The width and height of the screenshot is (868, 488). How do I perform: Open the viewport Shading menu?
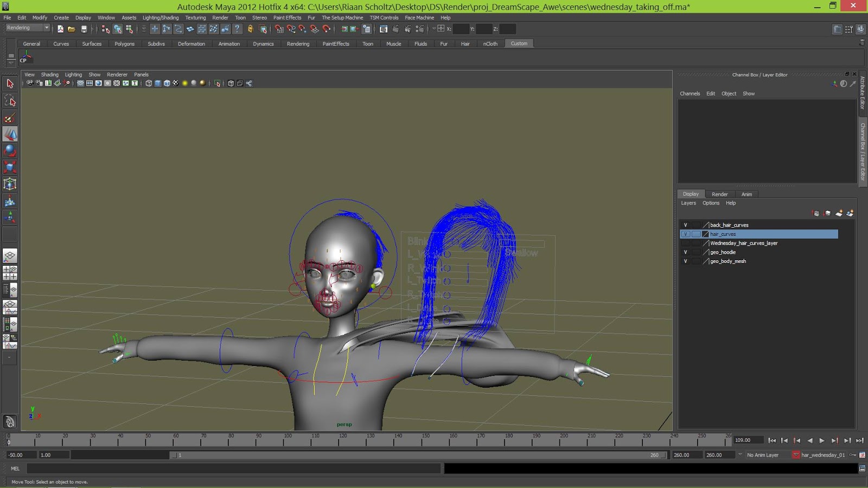coord(49,75)
